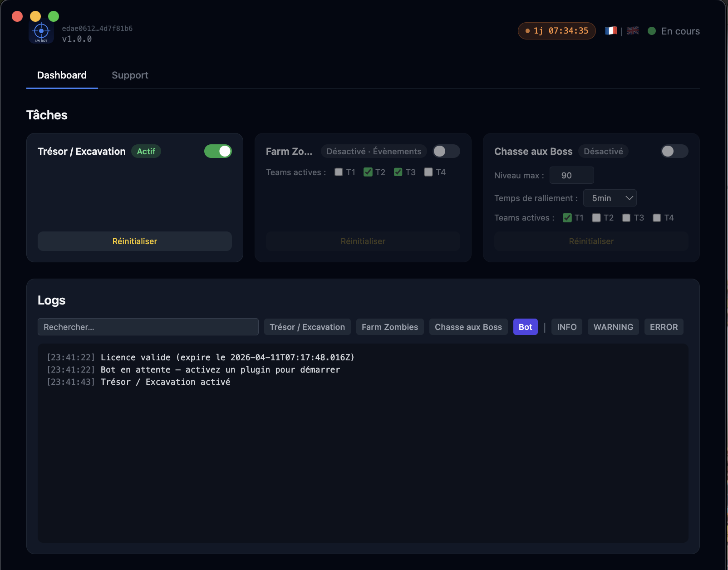728x570 pixels.
Task: Enable the Farm Zombies toggle
Action: coord(446,151)
